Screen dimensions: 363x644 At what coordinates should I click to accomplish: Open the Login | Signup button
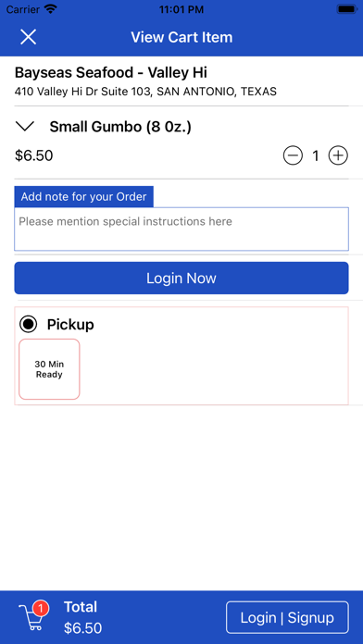(x=287, y=617)
